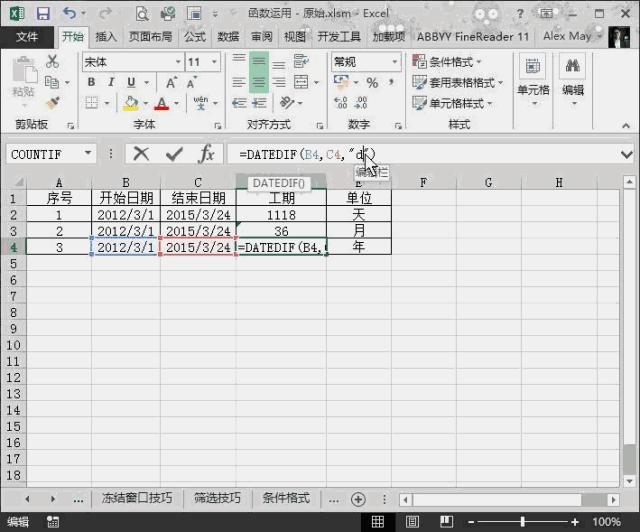
Task: Toggle middle vertical alignment
Action: [259, 61]
